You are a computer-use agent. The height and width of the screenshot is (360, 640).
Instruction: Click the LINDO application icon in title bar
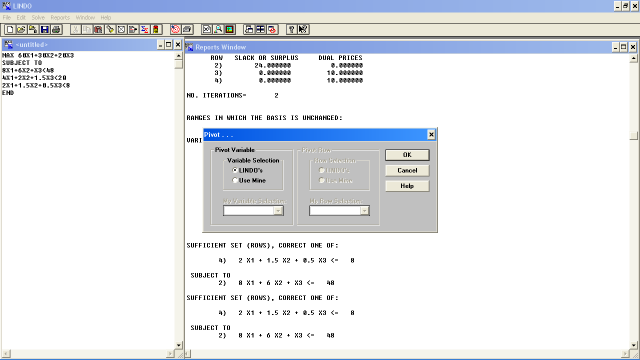click(x=6, y=6)
